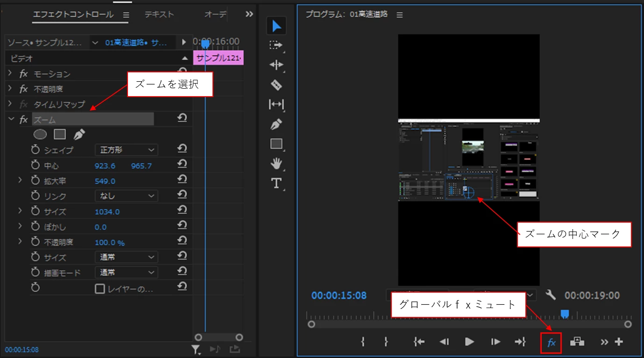Toggle animation stopwatch for 拡大率
Image resolution: width=644 pixels, height=358 pixels.
35,181
